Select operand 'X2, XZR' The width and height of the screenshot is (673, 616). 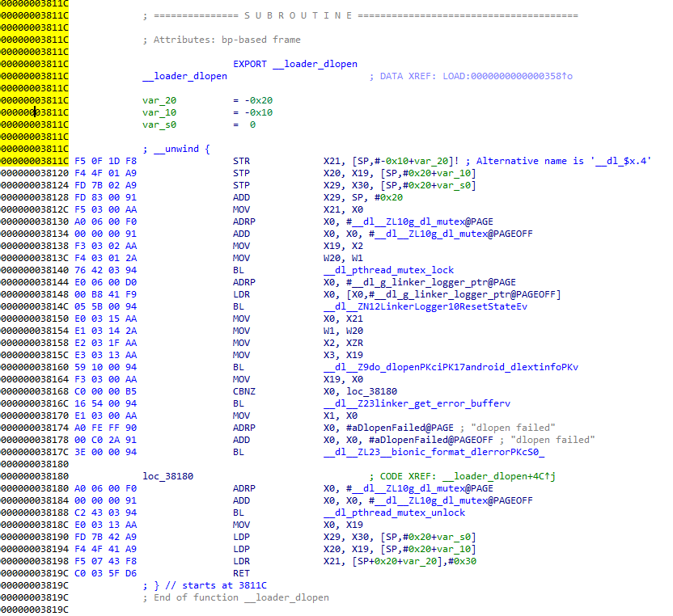(343, 344)
